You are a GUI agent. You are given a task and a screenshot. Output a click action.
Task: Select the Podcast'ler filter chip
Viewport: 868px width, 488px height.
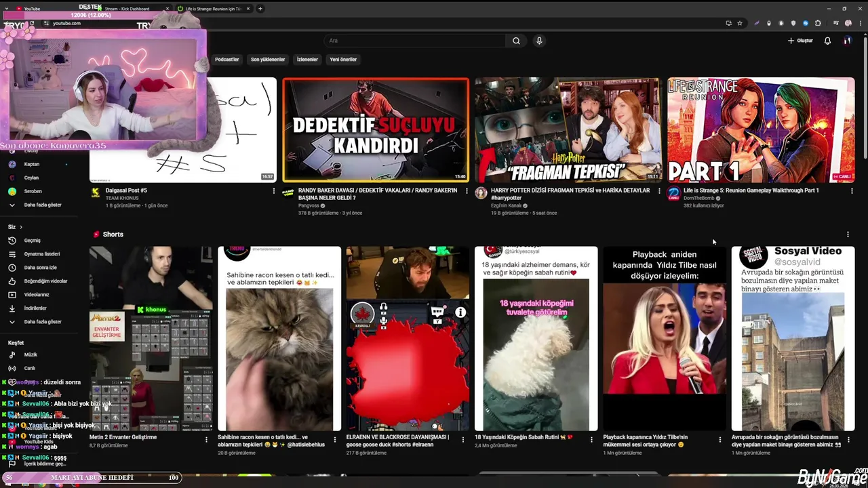[227, 60]
